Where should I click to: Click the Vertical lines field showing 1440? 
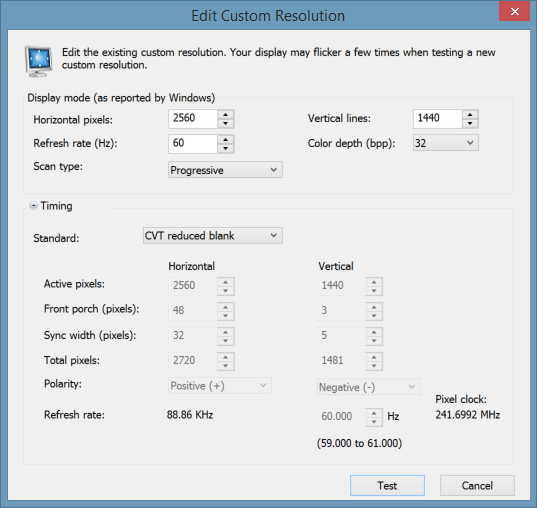coord(438,119)
